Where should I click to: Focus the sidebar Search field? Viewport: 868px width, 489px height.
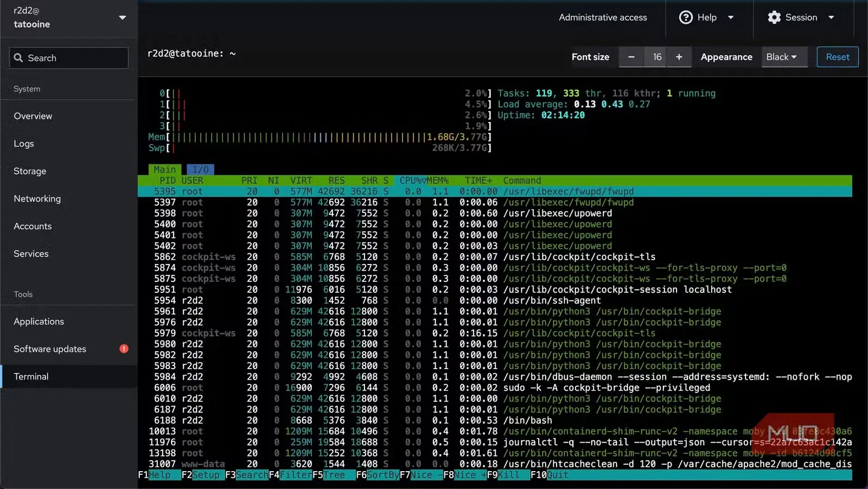pos(69,58)
